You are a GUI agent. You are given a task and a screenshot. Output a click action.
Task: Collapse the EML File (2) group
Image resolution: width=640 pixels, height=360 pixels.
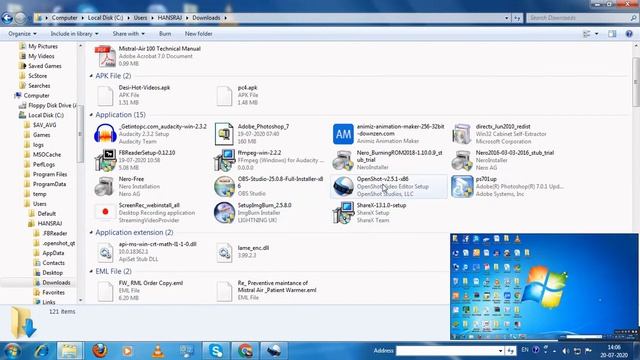tap(91, 271)
